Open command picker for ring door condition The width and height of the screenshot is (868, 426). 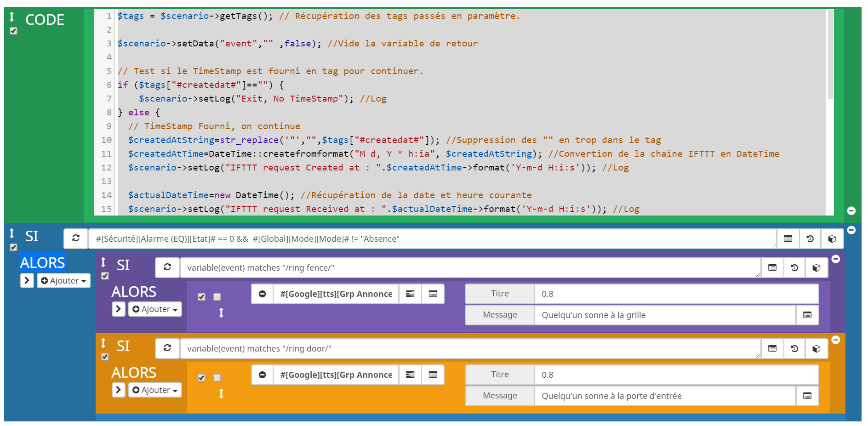pyautogui.click(x=772, y=349)
